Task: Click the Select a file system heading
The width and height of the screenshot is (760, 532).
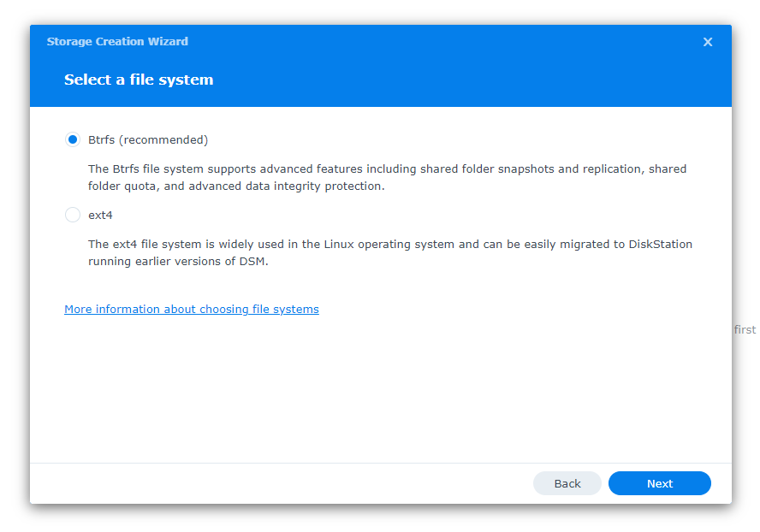Action: (139, 80)
